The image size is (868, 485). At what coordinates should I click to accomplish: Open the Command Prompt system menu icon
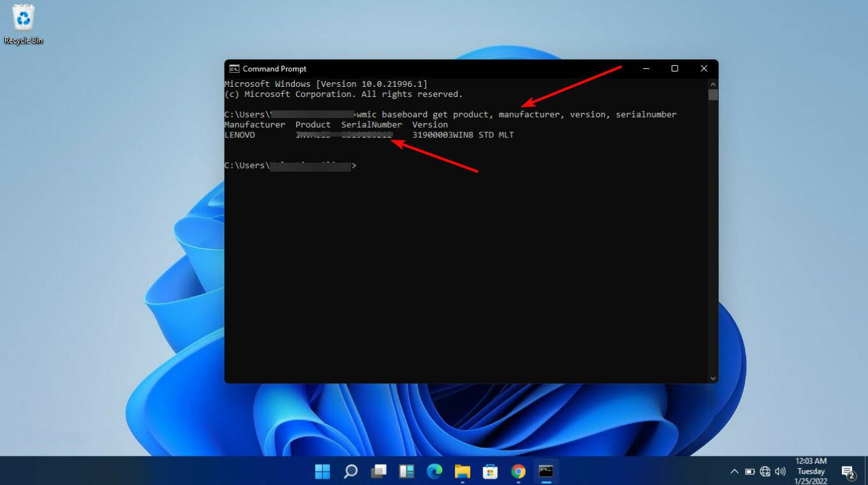234,68
